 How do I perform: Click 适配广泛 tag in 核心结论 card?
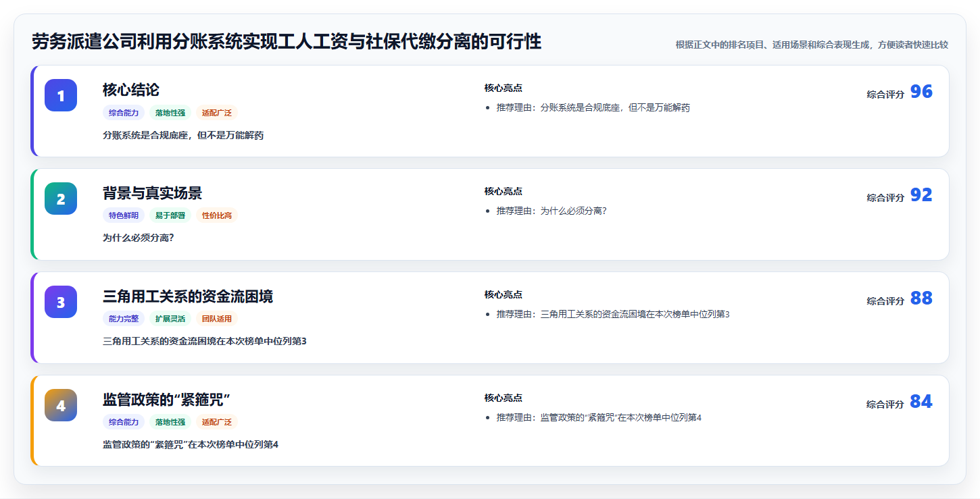(217, 113)
